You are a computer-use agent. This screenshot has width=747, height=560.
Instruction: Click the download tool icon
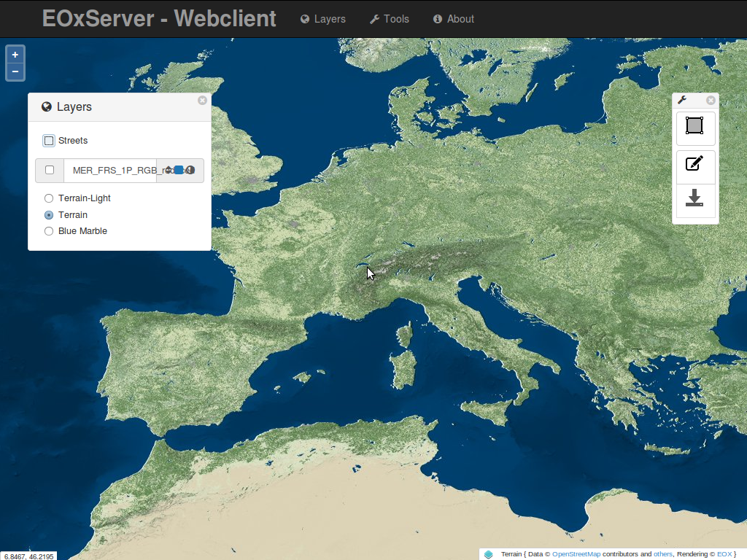pyautogui.click(x=695, y=198)
